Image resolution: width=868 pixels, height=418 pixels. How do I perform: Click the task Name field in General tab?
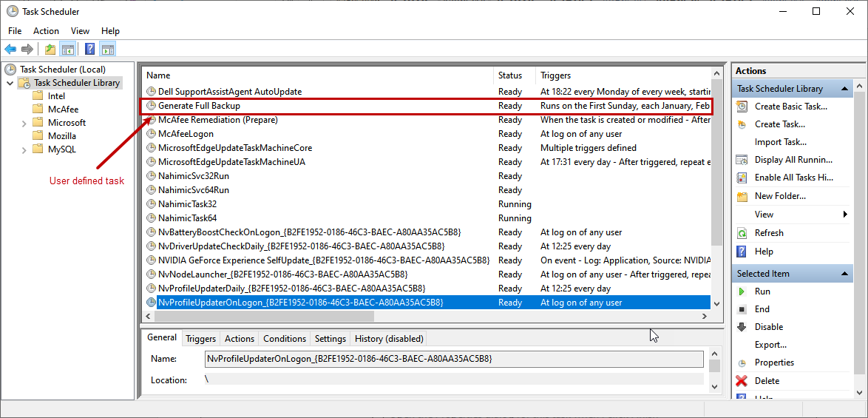coord(454,359)
